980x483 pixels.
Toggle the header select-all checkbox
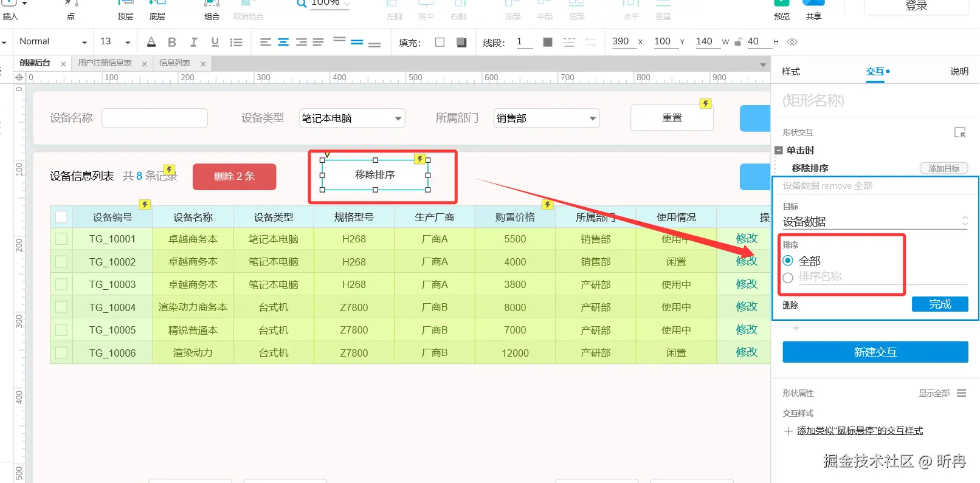tap(61, 217)
